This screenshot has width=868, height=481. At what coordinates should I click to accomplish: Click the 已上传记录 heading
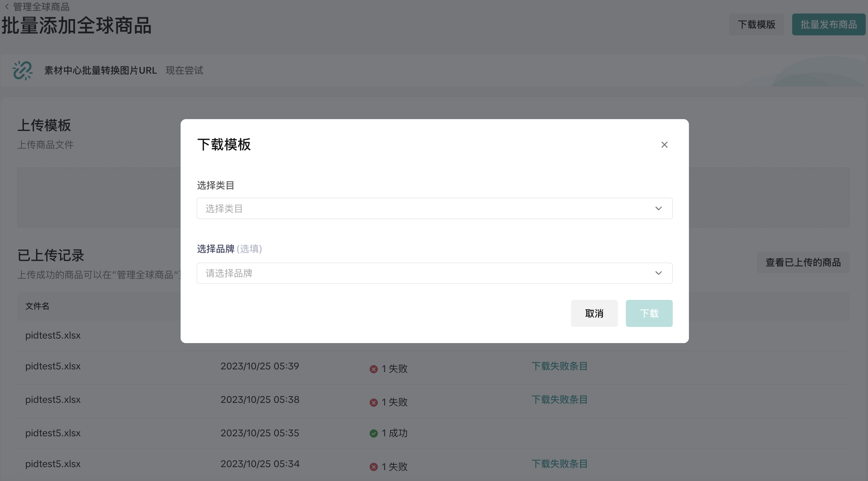coord(51,255)
